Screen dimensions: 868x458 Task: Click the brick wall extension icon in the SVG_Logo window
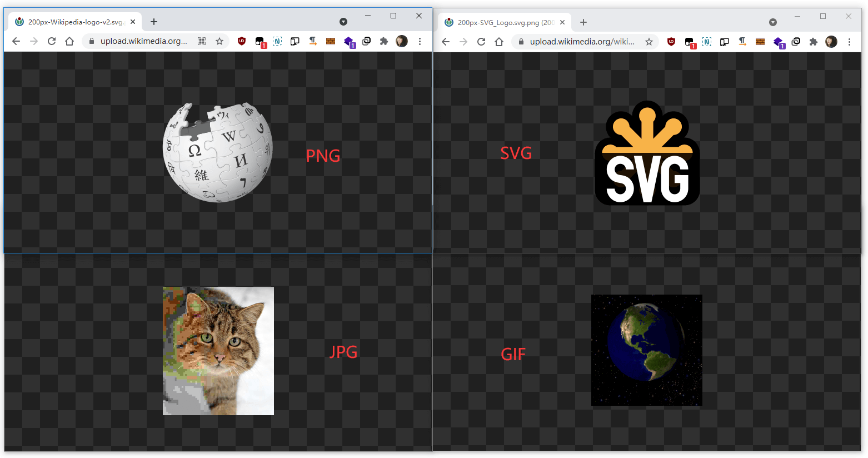click(760, 42)
